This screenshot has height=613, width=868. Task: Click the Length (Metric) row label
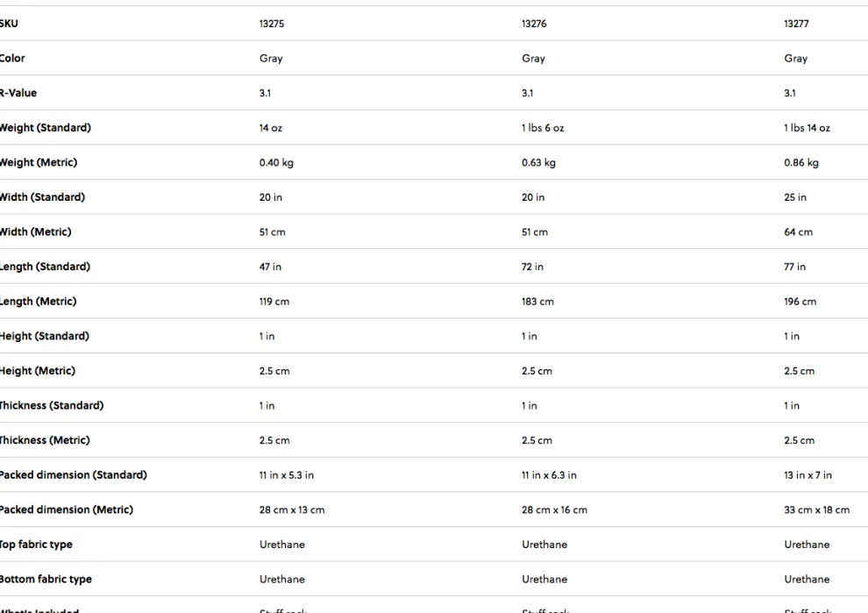(38, 302)
